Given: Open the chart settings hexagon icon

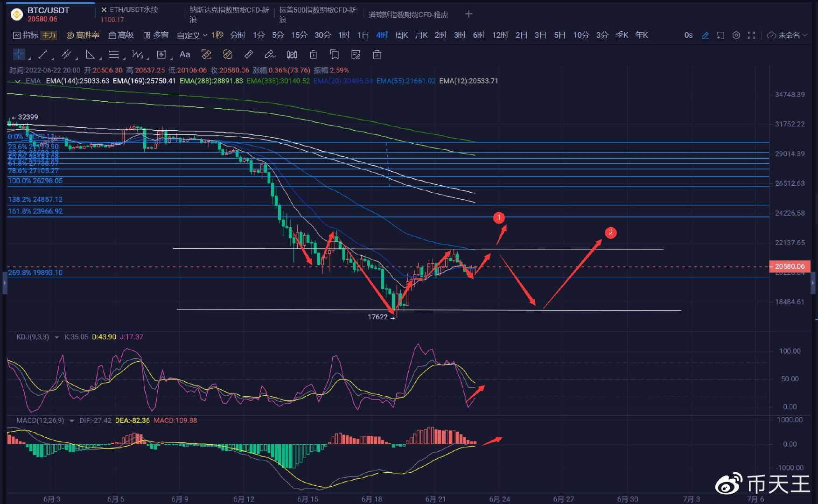Looking at the screenshot, I should [x=736, y=35].
